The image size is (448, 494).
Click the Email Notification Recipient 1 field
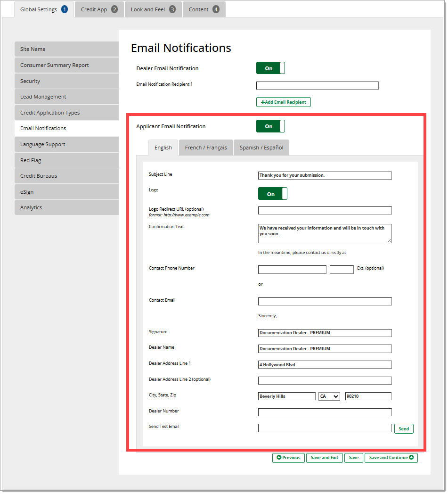click(x=317, y=86)
